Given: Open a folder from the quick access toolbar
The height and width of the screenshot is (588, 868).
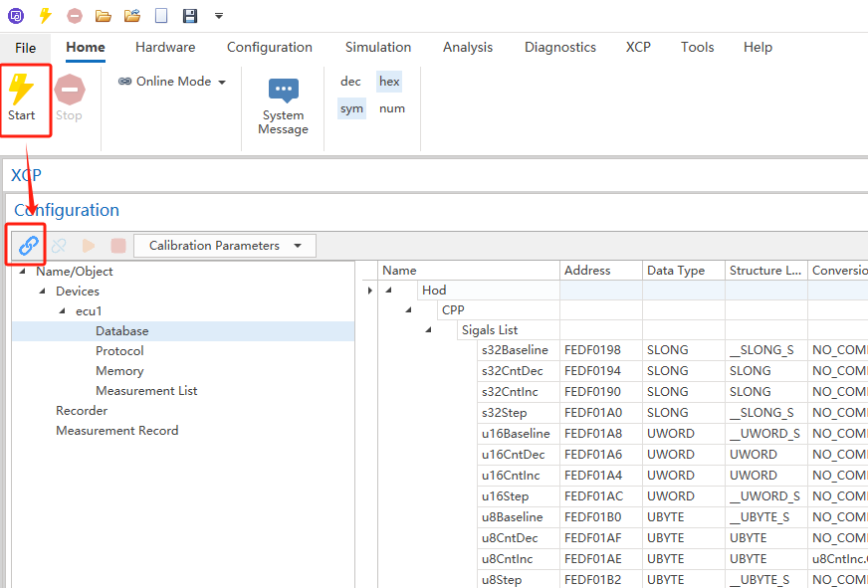Looking at the screenshot, I should coord(103,14).
